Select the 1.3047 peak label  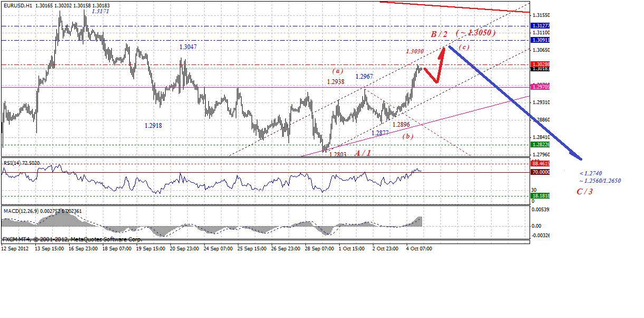(x=188, y=47)
